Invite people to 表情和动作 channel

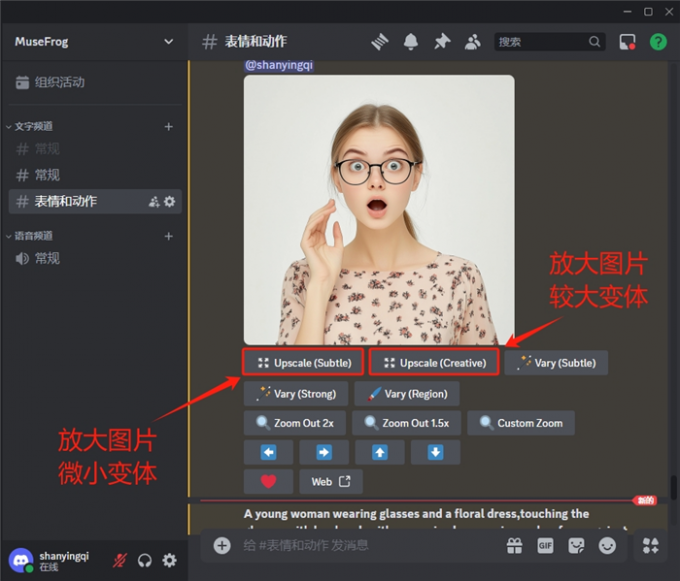[x=154, y=202]
